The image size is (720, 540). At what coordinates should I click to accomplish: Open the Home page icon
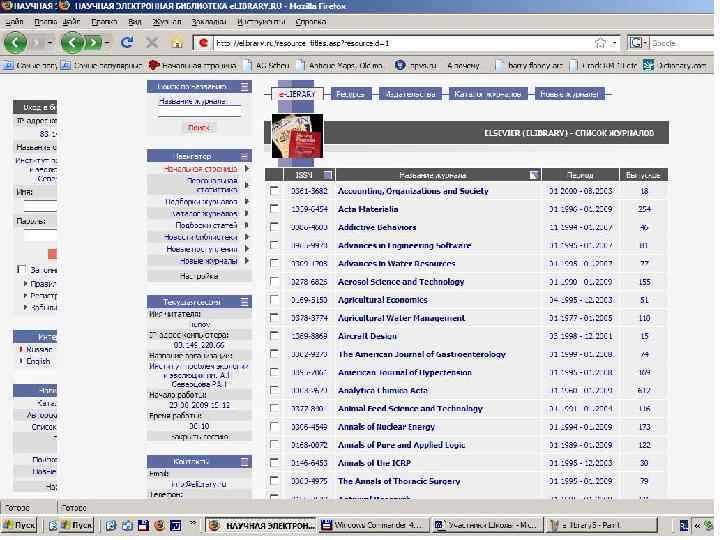tap(177, 43)
